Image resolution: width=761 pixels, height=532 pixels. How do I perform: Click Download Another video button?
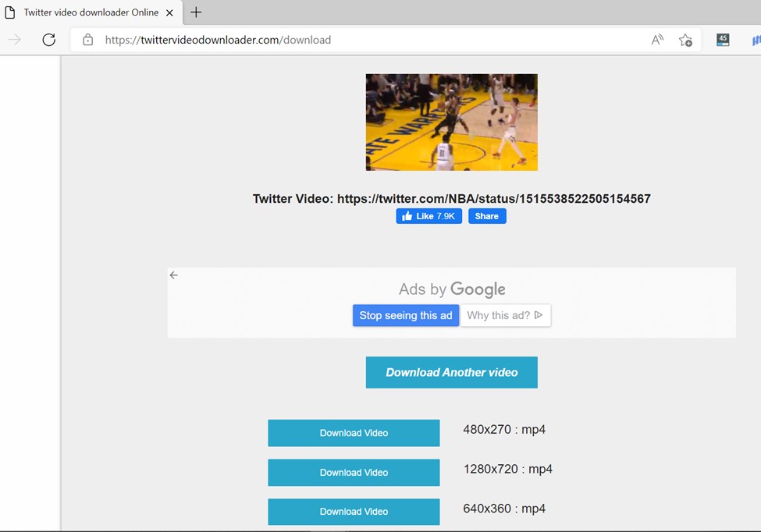451,372
